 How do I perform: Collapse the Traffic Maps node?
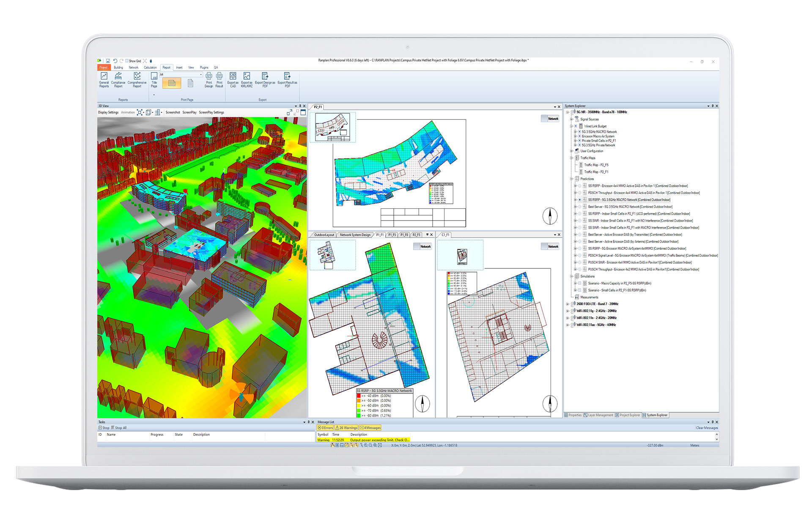click(571, 158)
